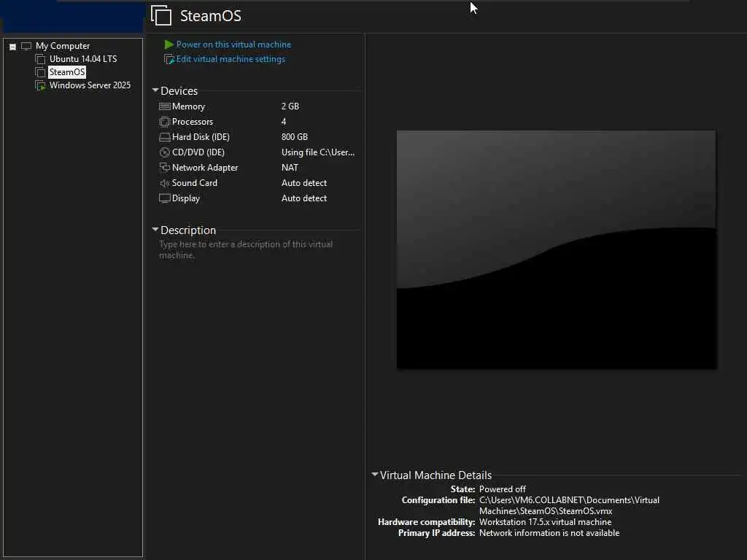The height and width of the screenshot is (560, 747).
Task: Click the NAT network value
Action: coord(290,168)
